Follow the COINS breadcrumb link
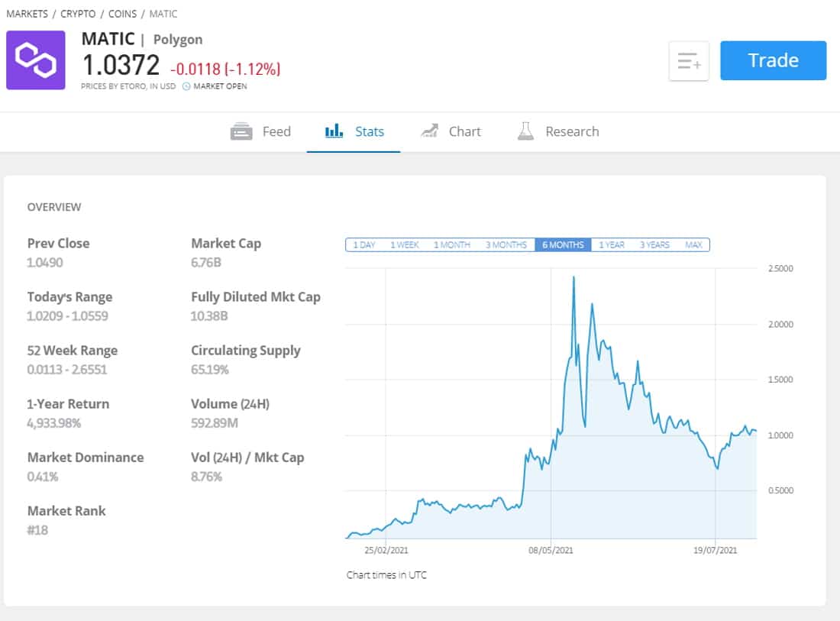The image size is (840, 621). point(123,14)
